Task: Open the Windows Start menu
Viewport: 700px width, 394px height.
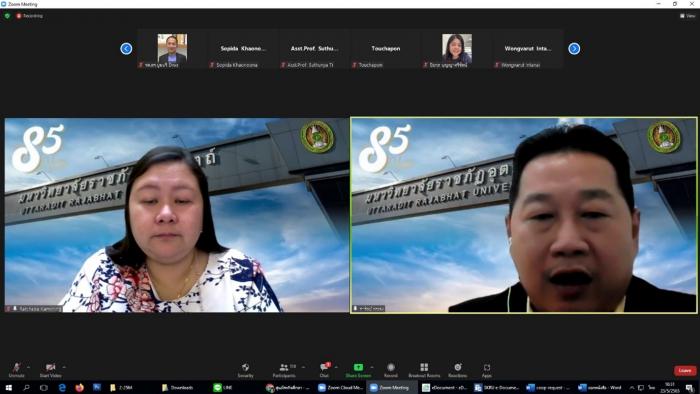Action: pos(8,388)
